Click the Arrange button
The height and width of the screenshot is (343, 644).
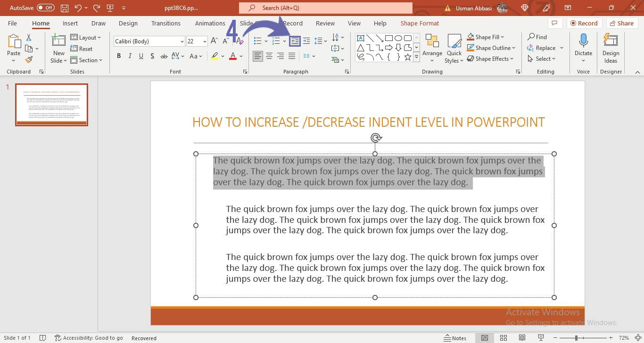tap(432, 48)
